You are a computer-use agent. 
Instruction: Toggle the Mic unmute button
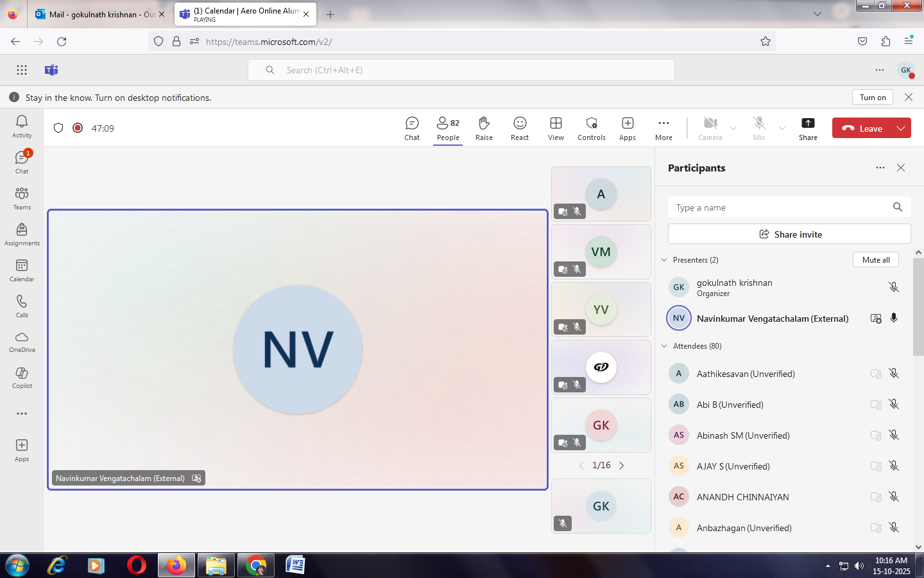click(x=759, y=128)
